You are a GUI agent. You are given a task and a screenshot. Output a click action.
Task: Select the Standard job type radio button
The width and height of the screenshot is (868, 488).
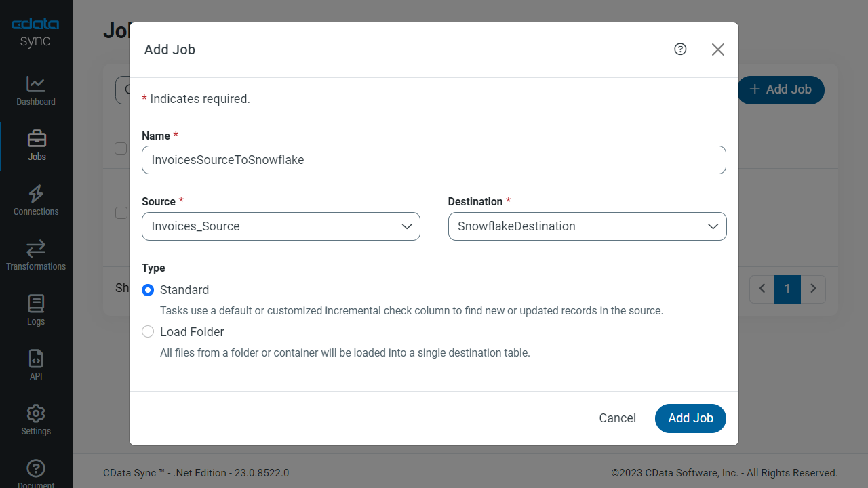tap(148, 290)
